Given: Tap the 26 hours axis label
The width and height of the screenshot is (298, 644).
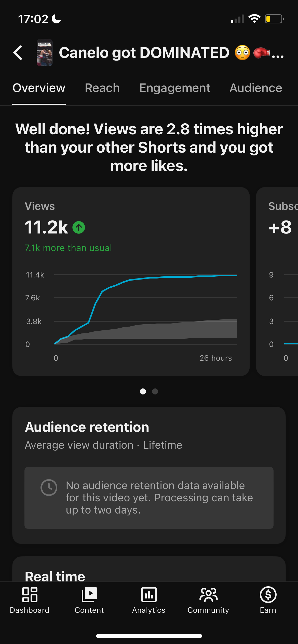Looking at the screenshot, I should point(216,358).
